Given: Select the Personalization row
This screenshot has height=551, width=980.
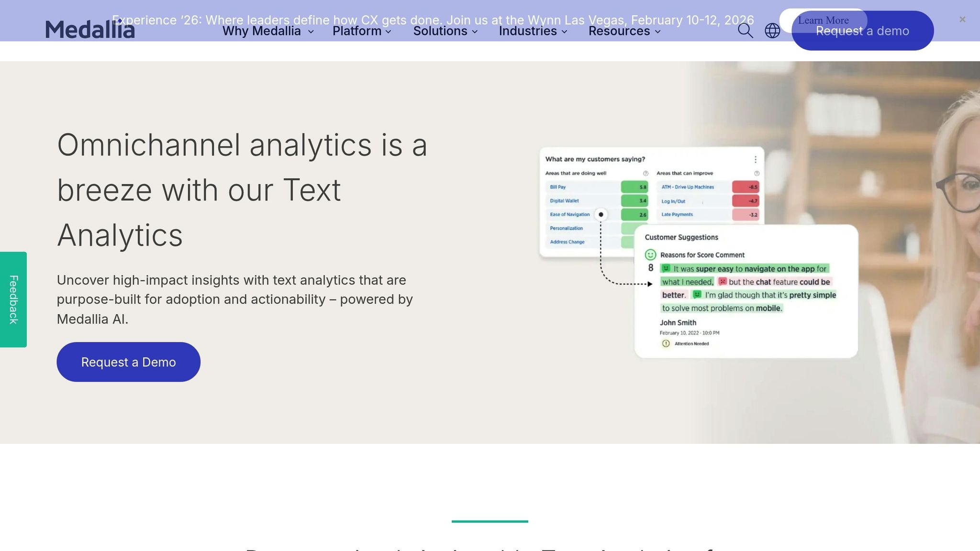Looking at the screenshot, I should pos(590,228).
